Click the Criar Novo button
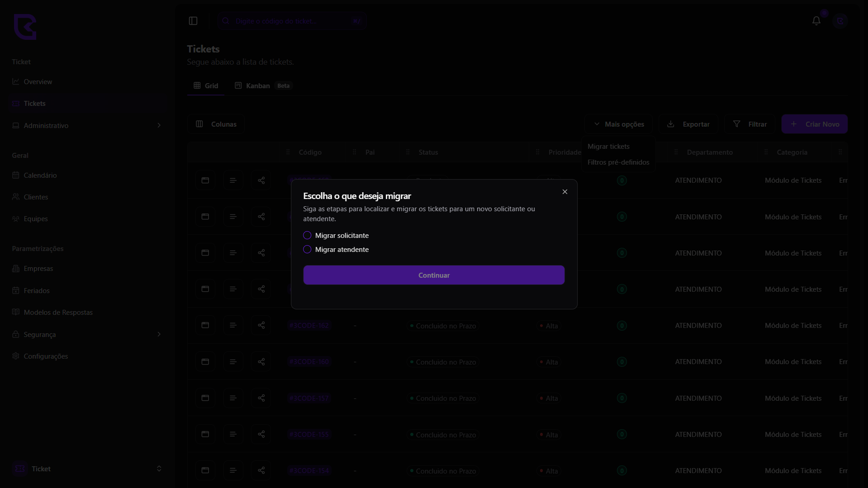Screen dimensions: 868x488 (814, 124)
